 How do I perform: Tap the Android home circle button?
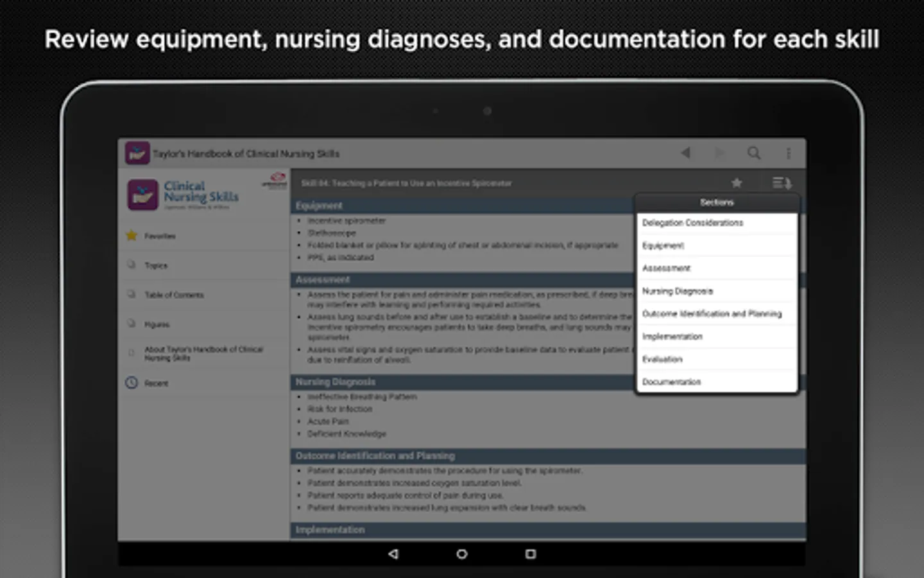pos(462,554)
